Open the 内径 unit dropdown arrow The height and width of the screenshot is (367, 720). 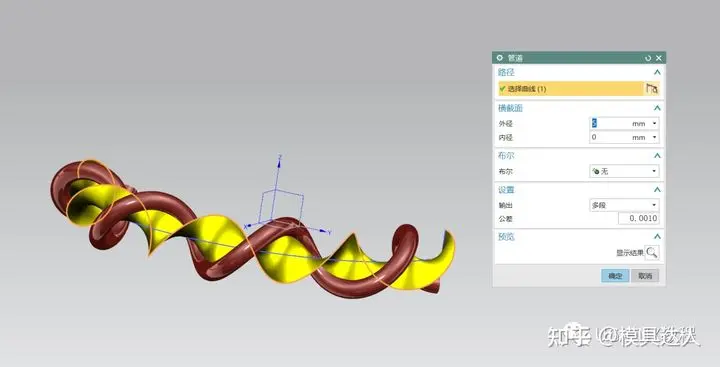[x=654, y=137]
